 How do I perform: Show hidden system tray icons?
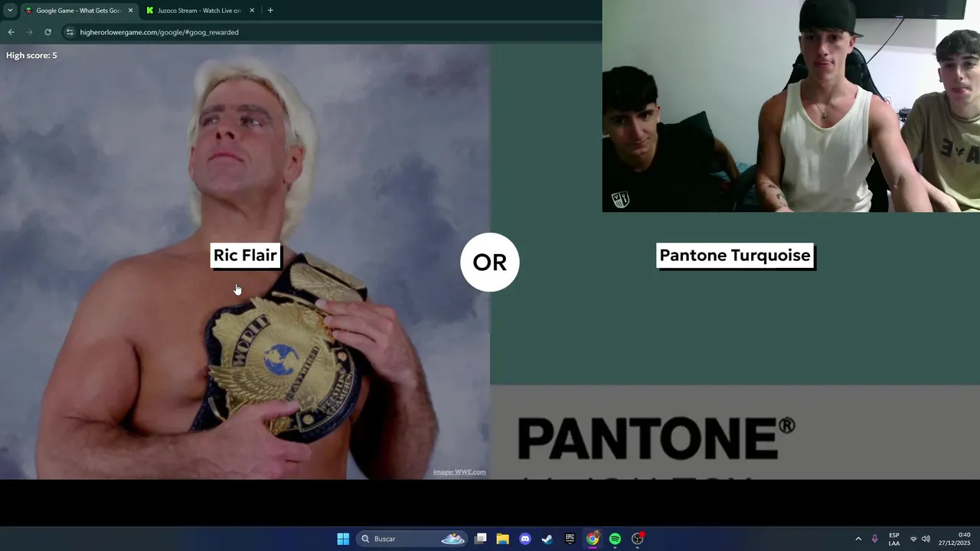pyautogui.click(x=858, y=539)
